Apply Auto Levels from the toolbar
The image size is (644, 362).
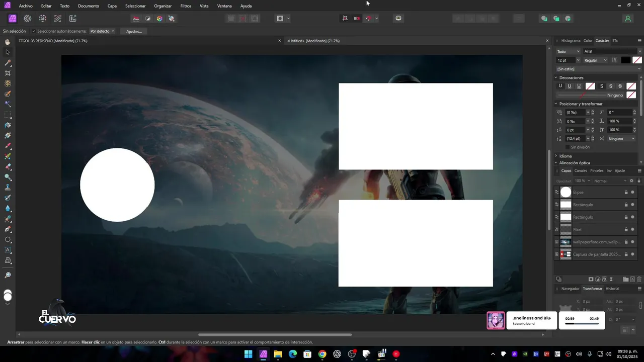click(x=136, y=19)
